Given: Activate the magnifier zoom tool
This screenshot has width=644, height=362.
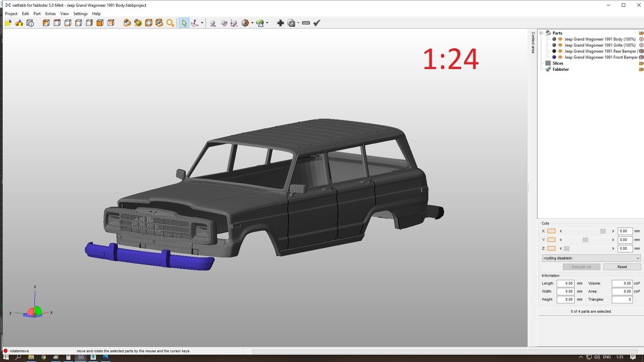Looking at the screenshot, I should tap(170, 23).
